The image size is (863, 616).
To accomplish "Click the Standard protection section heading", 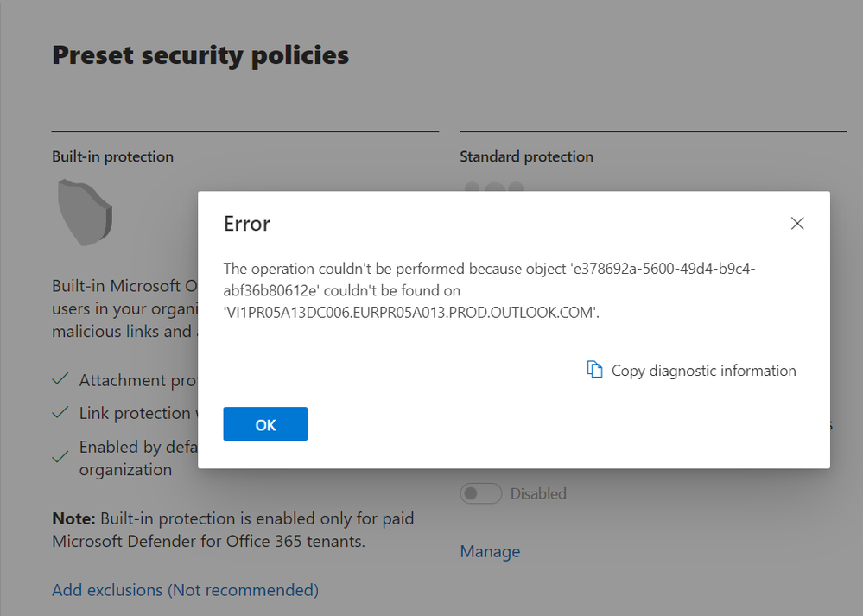I will [526, 156].
